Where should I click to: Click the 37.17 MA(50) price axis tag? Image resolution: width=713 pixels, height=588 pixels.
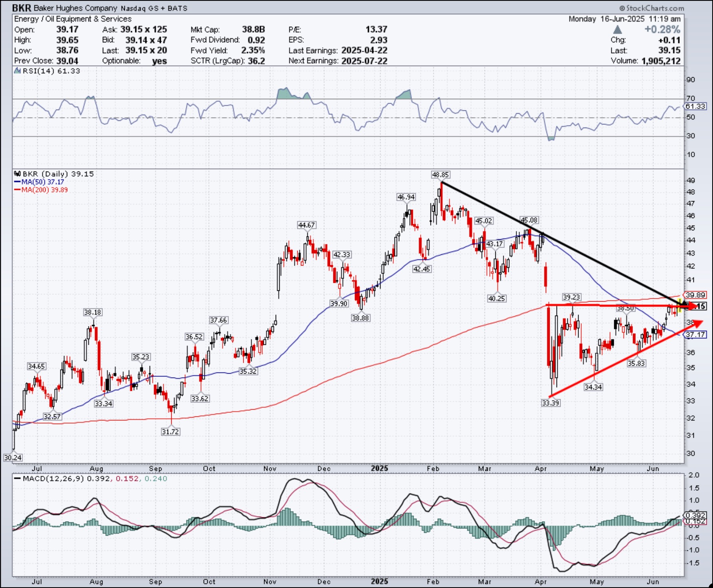tap(695, 334)
